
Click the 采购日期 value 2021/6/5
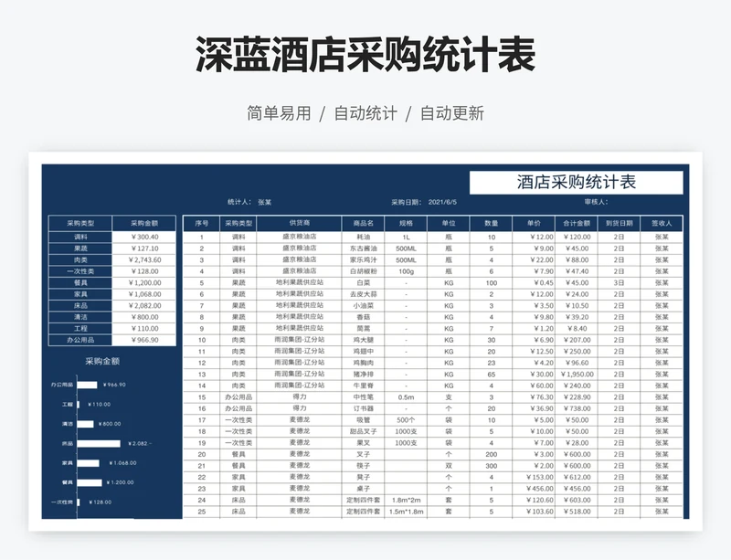coord(442,202)
